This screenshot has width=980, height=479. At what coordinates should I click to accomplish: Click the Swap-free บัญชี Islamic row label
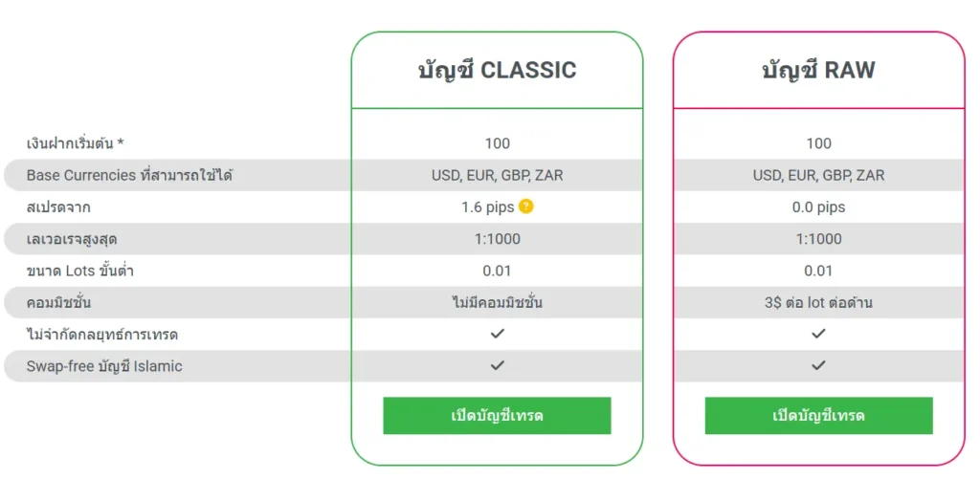[x=104, y=366]
